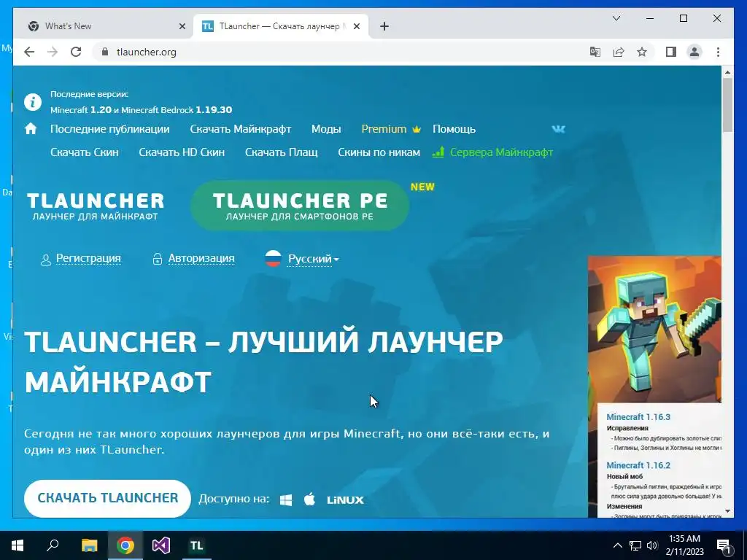Close the What's New tab
This screenshot has height=560, width=747.
pyautogui.click(x=182, y=27)
